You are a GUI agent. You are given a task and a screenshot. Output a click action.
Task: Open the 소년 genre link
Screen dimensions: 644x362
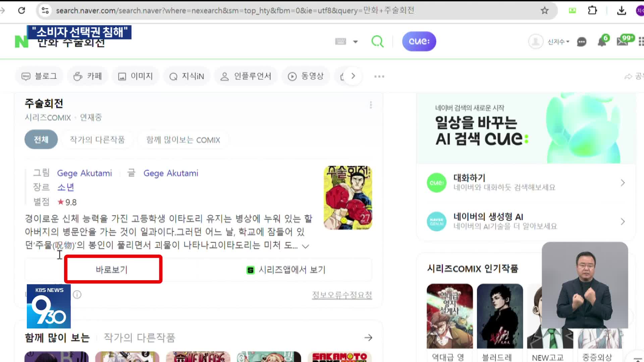pyautogui.click(x=65, y=187)
